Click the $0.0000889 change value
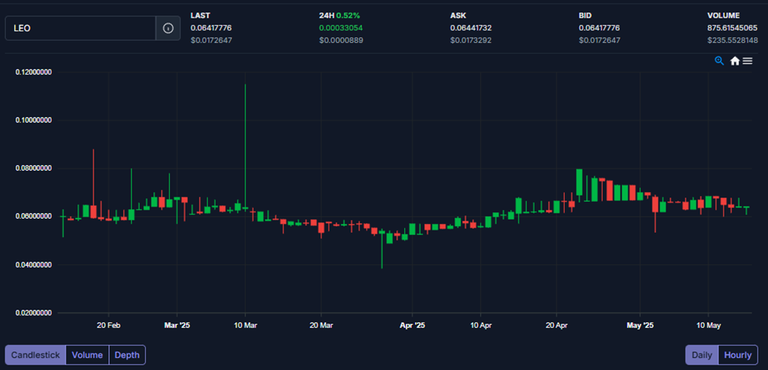The image size is (768, 370). click(341, 40)
